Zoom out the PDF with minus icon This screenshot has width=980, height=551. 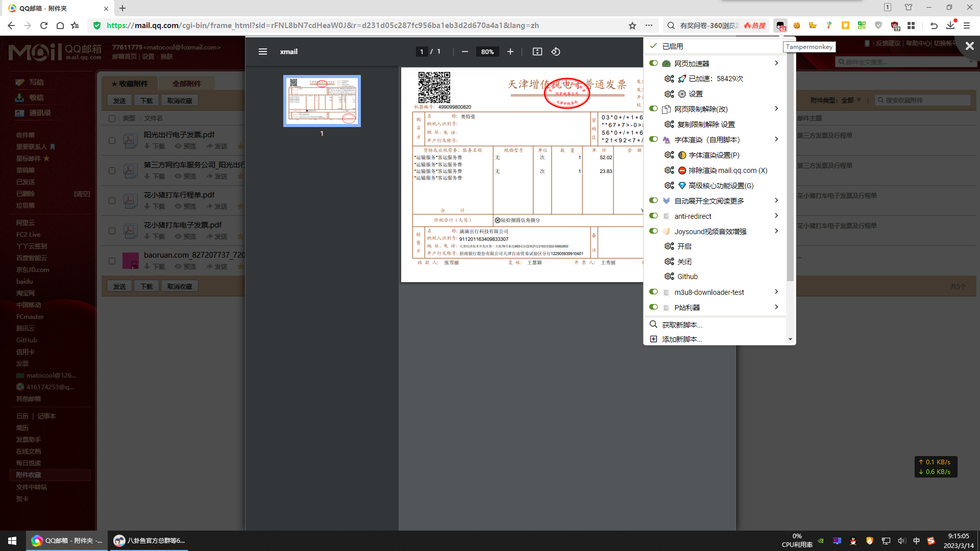coord(464,52)
